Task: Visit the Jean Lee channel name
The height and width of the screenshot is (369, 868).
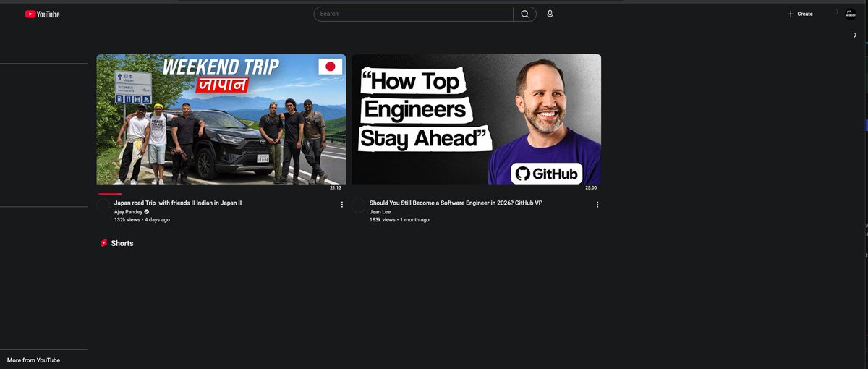Action: click(380, 212)
